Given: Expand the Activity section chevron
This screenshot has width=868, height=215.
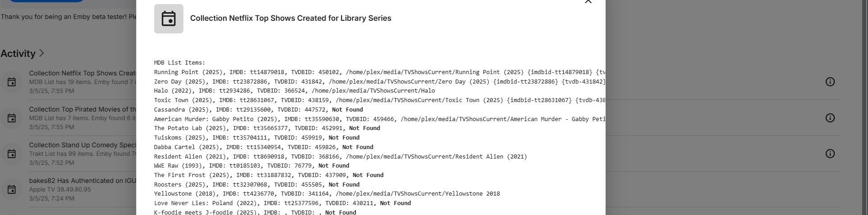Looking at the screenshot, I should 41,53.
